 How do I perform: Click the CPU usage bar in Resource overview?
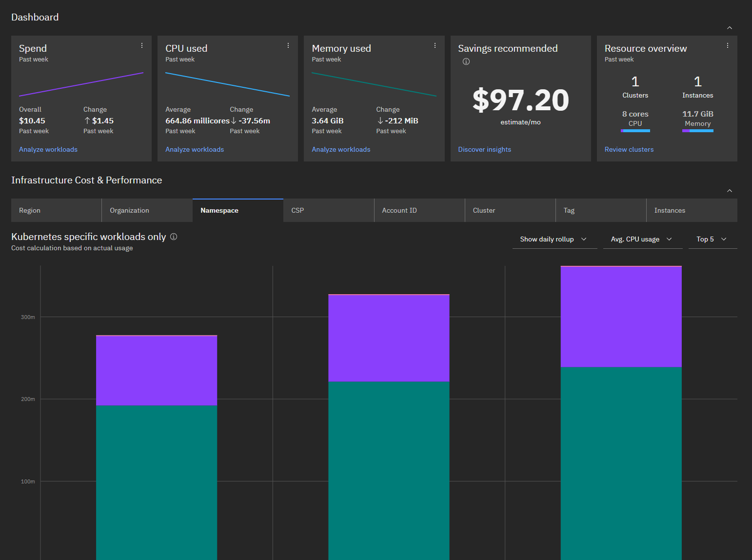click(x=635, y=131)
